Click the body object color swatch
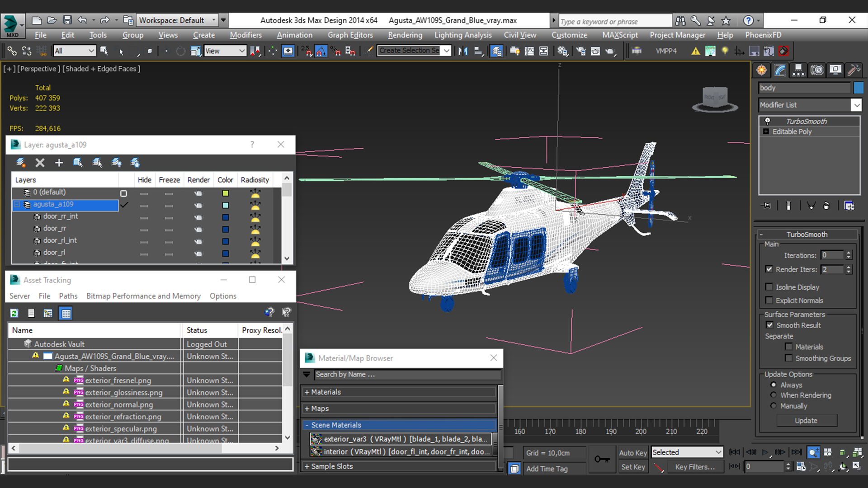The width and height of the screenshot is (868, 488). pyautogui.click(x=859, y=88)
